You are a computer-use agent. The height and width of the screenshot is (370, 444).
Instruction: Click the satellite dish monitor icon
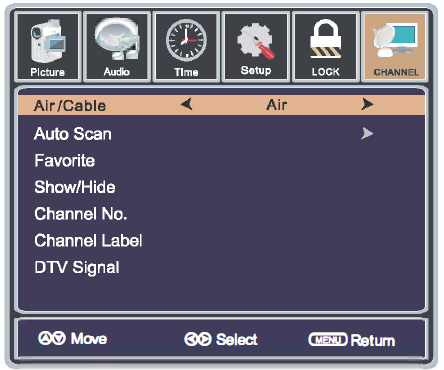point(395,40)
